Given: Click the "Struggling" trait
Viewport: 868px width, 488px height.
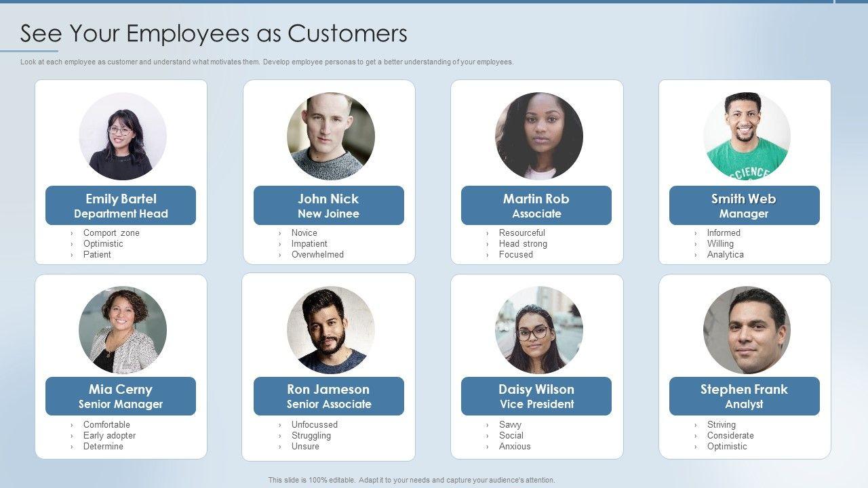Looking at the screenshot, I should click(311, 435).
